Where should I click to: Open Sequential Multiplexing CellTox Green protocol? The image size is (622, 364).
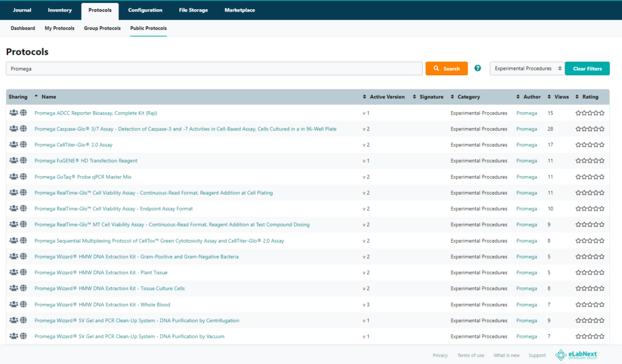159,240
